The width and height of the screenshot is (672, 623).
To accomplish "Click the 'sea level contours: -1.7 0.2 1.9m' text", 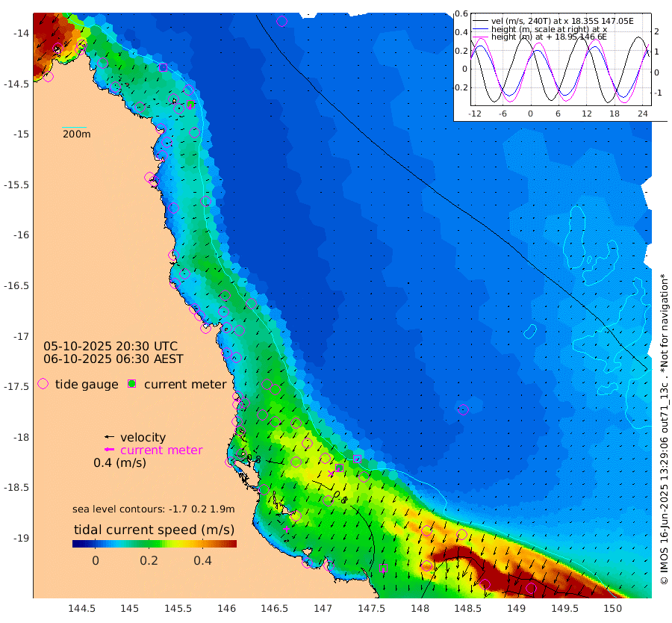I will pos(153,509).
